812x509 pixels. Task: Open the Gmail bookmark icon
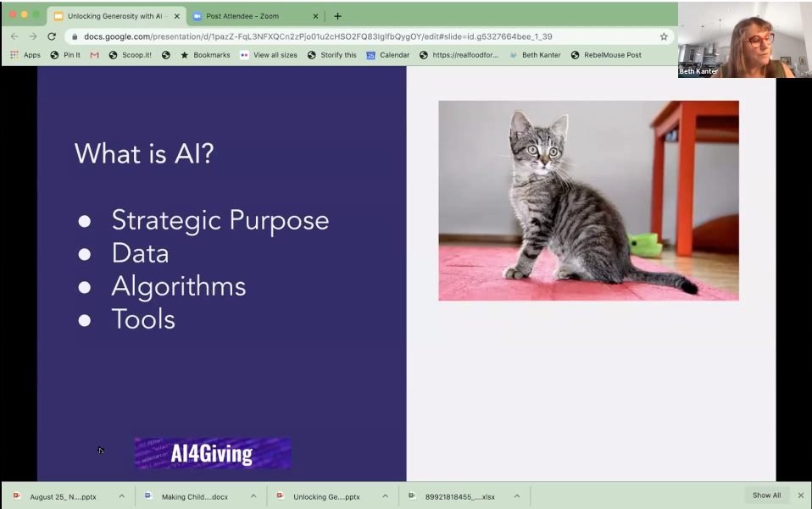coord(94,55)
